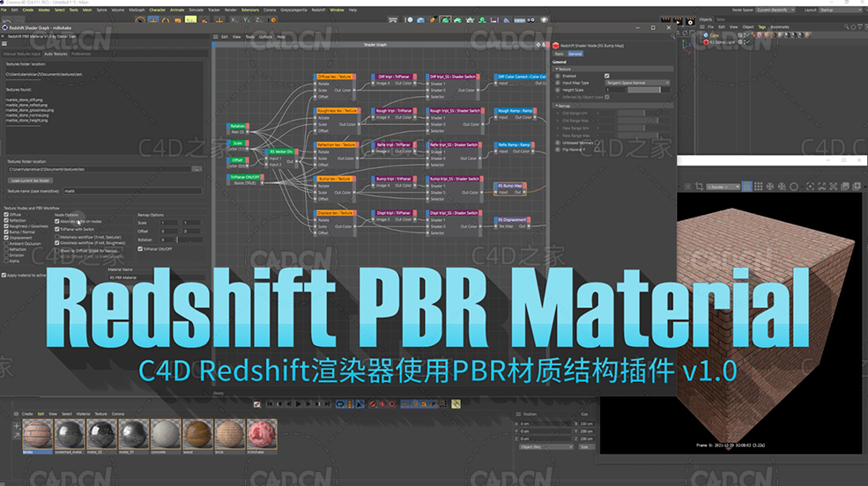The height and width of the screenshot is (486, 868).
Task: Click hamburger icon in PBR Material panel
Action: [x=4, y=43]
